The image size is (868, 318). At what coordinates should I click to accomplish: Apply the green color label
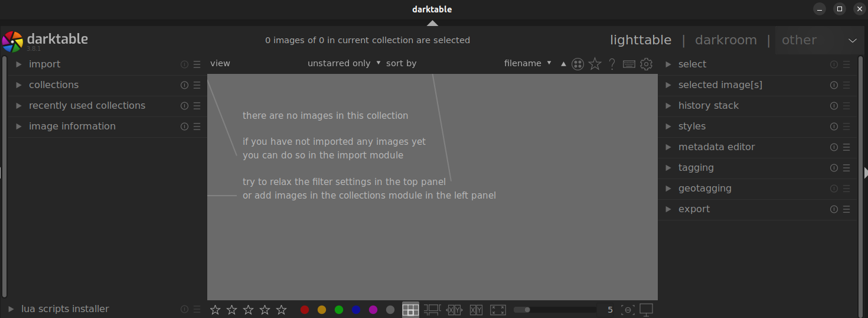point(339,310)
